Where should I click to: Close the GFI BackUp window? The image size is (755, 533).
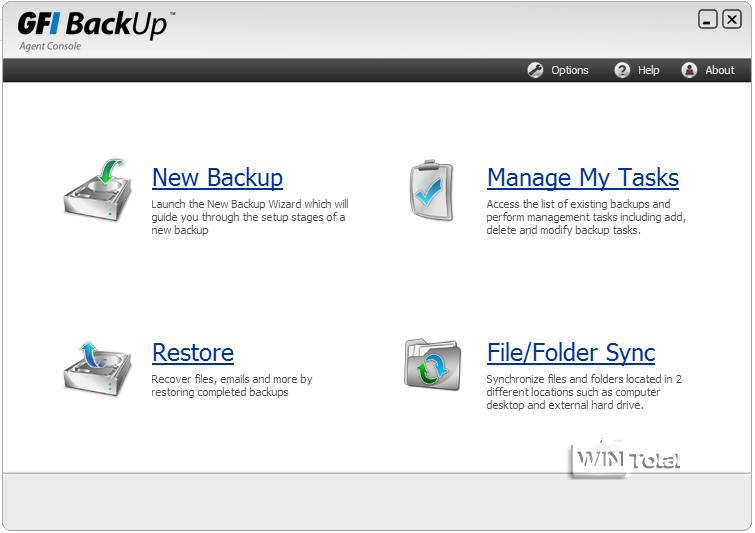coord(732,19)
